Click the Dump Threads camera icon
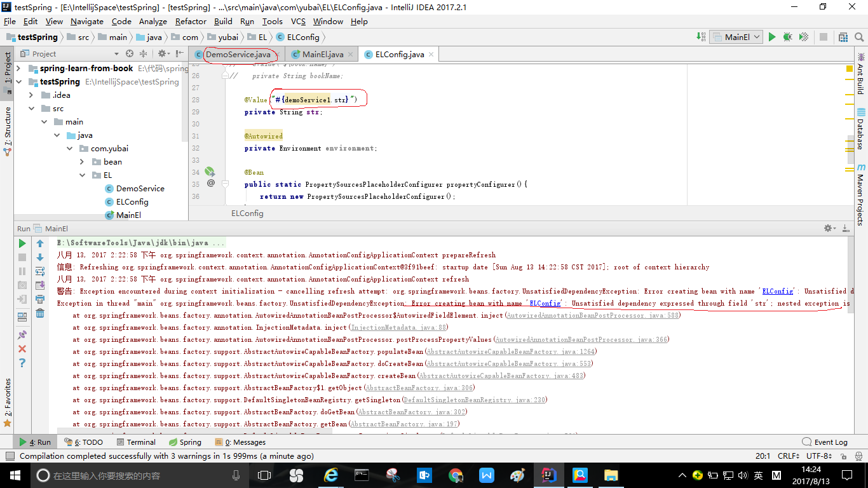Screen dimensions: 868x488 point(22,285)
